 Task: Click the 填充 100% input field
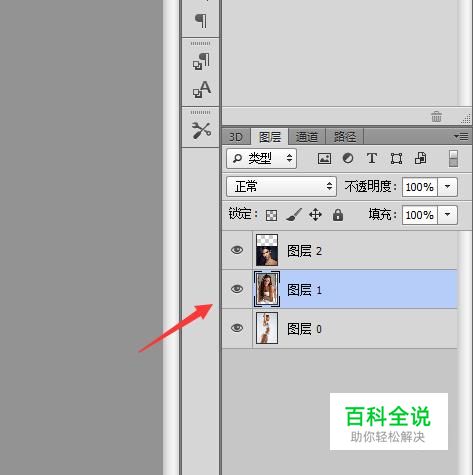(x=420, y=215)
